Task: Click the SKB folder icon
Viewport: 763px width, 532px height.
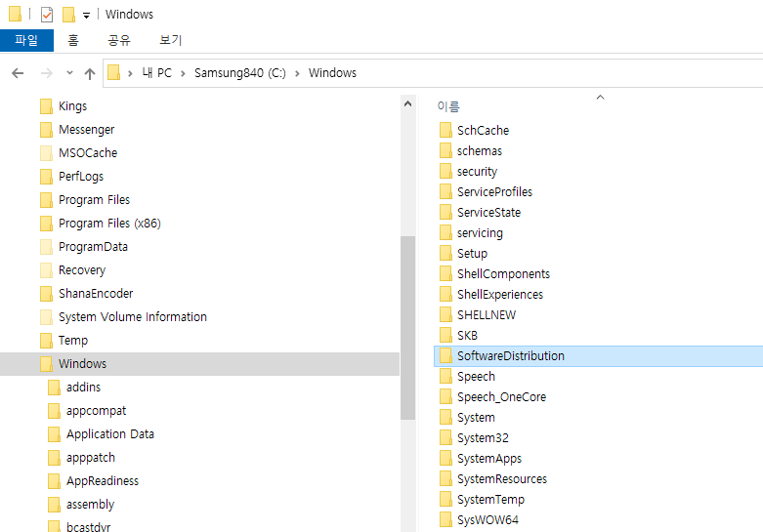Action: point(445,335)
